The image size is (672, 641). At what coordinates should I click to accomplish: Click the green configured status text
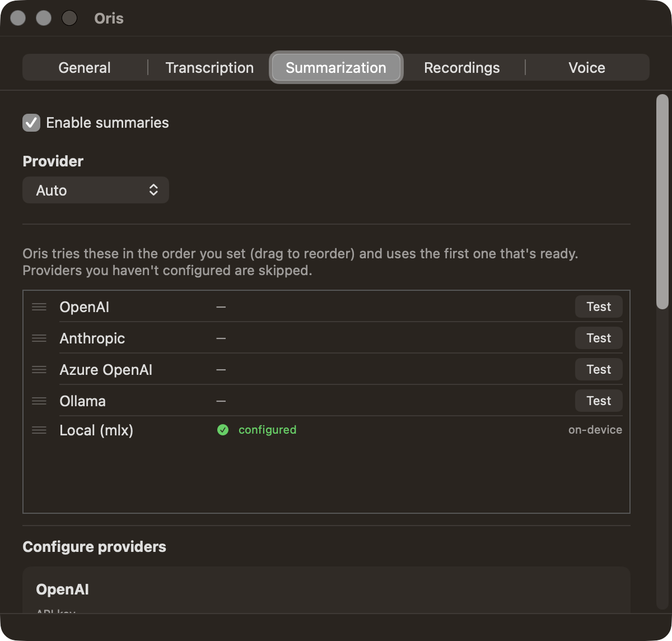[x=267, y=430]
